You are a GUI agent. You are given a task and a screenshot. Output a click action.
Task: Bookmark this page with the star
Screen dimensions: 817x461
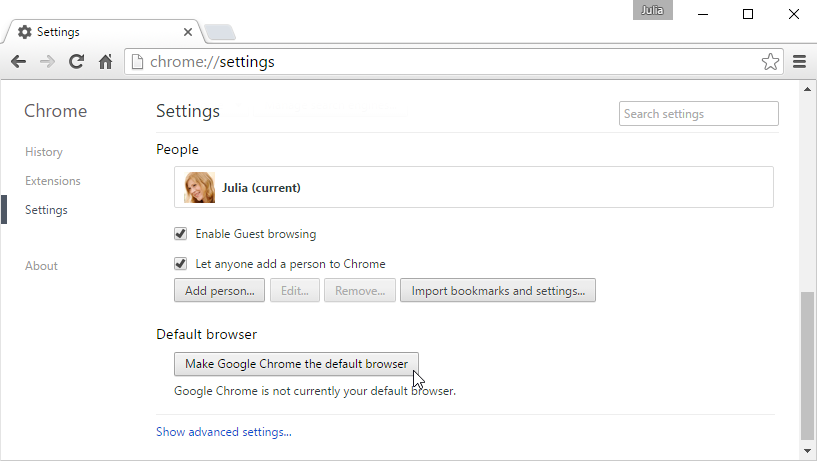[770, 62]
